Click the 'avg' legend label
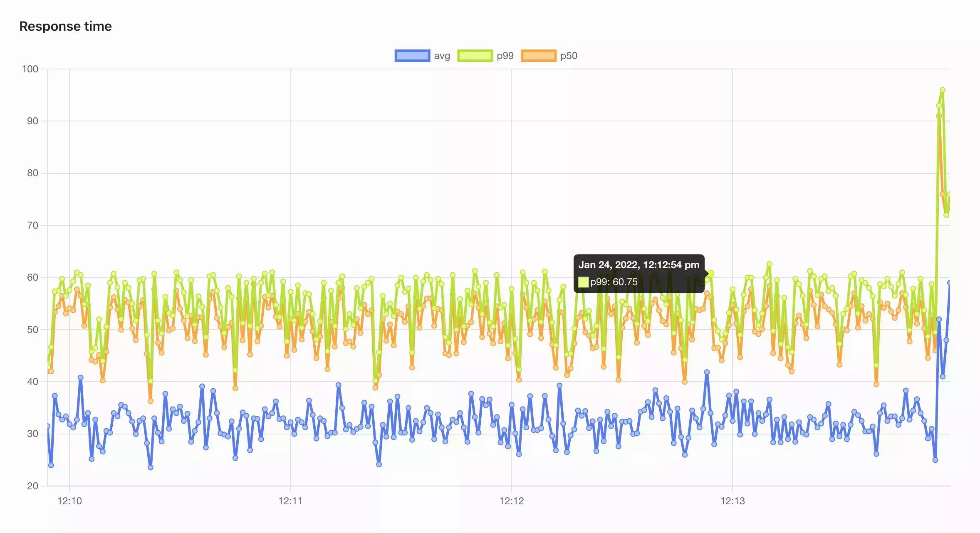The width and height of the screenshot is (980, 533). (x=442, y=56)
